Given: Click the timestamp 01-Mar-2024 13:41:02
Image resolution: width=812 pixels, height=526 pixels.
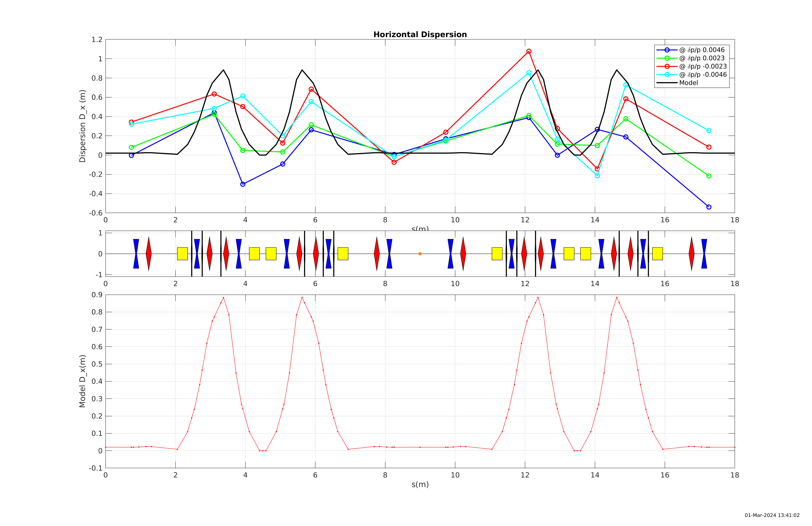Looking at the screenshot, I should pos(772,515).
